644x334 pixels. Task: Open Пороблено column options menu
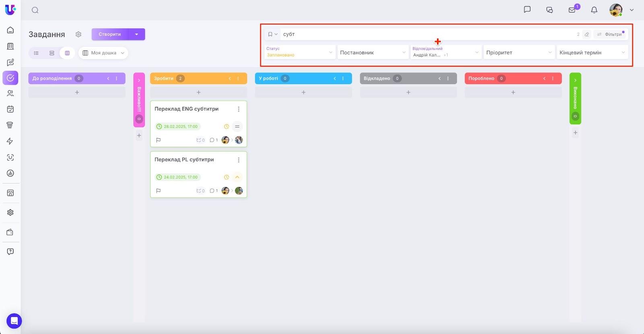coord(553,78)
